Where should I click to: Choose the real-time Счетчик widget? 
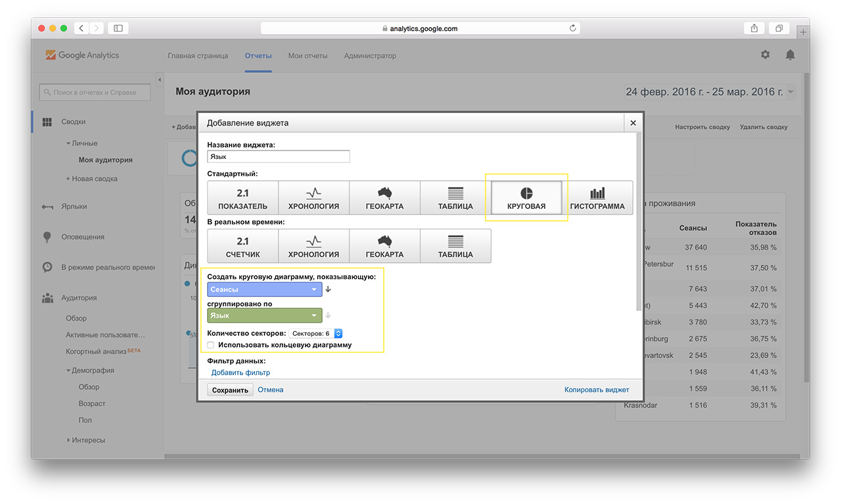pyautogui.click(x=242, y=246)
